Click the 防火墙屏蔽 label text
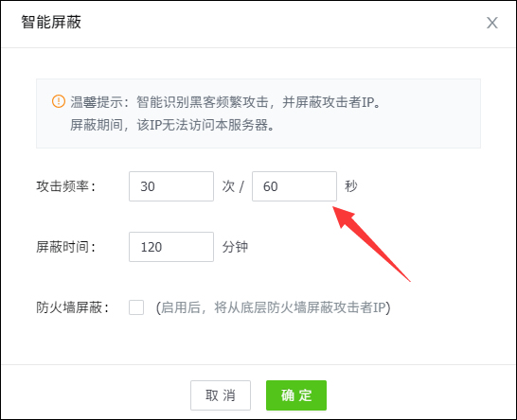 coord(73,307)
